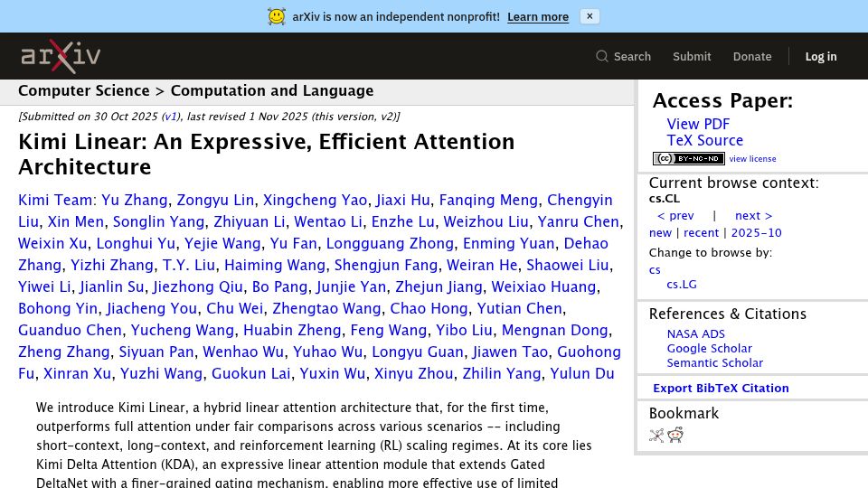The width and height of the screenshot is (868, 488).
Task: Open author Bo Pang
Action: (279, 286)
